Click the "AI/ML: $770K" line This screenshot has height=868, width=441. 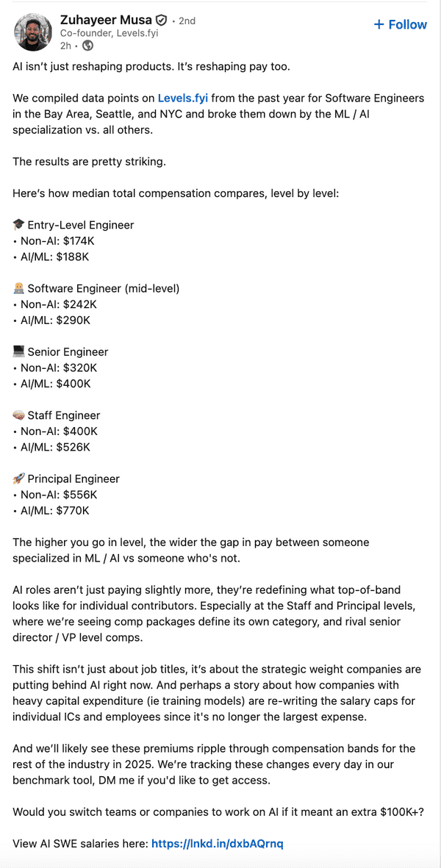click(x=54, y=510)
